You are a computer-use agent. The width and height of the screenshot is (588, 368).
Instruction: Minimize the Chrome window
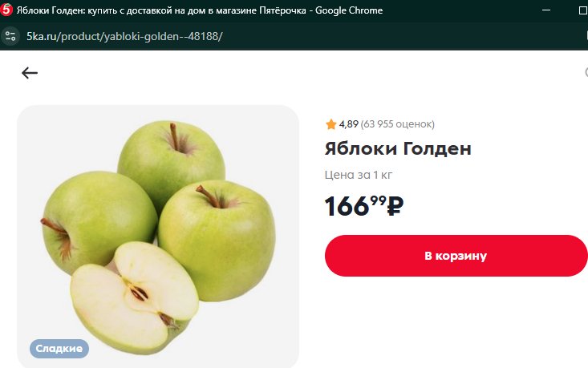(546, 10)
